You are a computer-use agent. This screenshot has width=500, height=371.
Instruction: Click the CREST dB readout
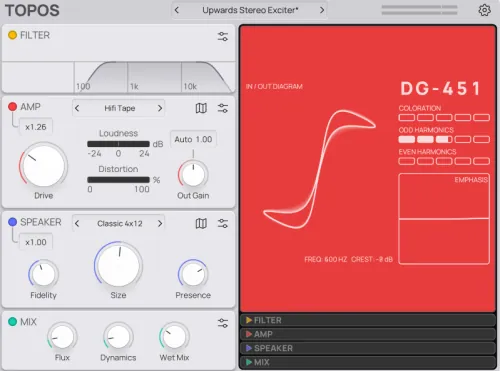(x=372, y=259)
